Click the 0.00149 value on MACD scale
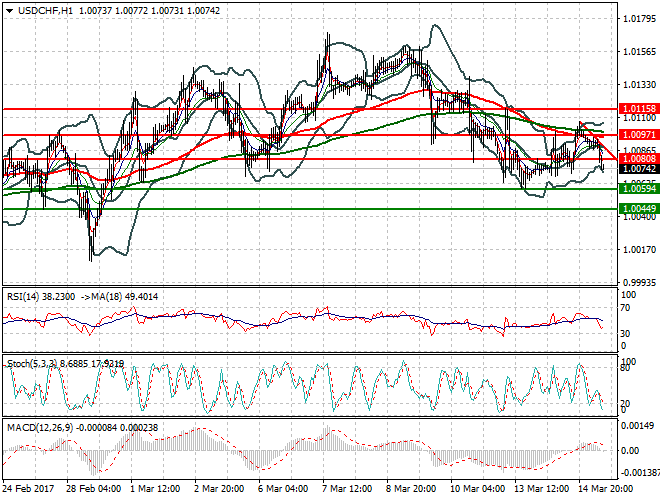Screen dimensions: 660x500 click(638, 427)
